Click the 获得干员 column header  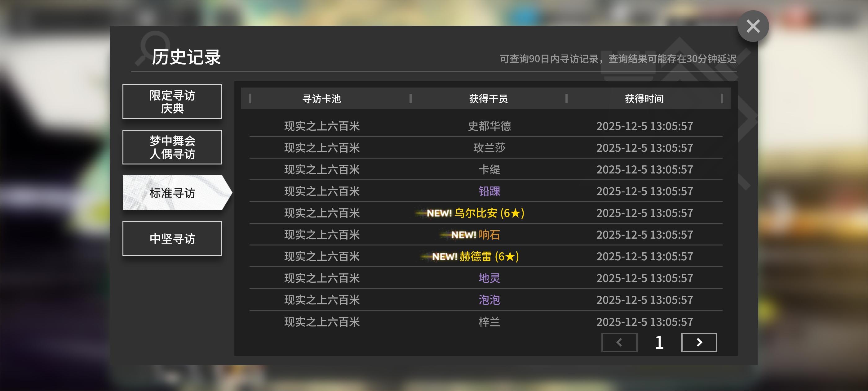(488, 99)
